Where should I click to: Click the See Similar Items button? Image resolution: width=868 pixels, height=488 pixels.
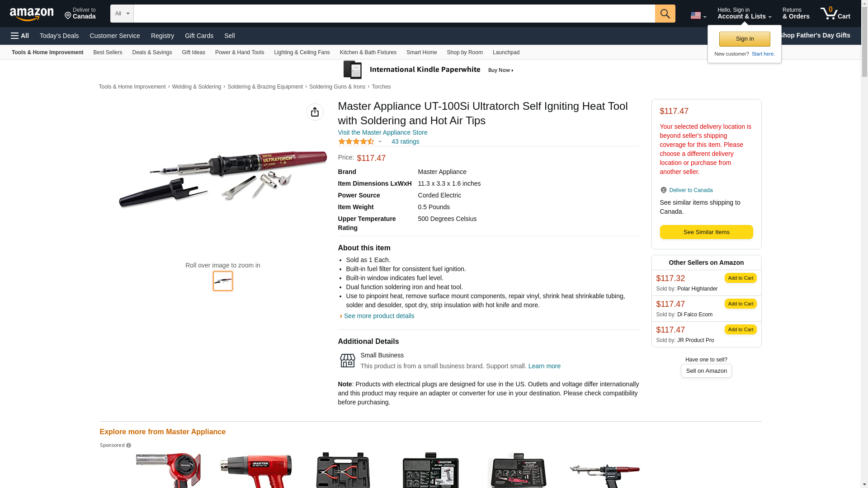pos(706,232)
